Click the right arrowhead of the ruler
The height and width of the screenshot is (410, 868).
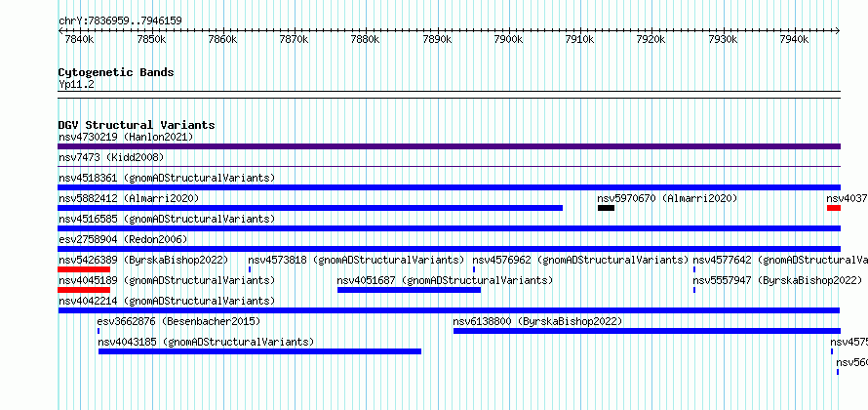point(838,31)
